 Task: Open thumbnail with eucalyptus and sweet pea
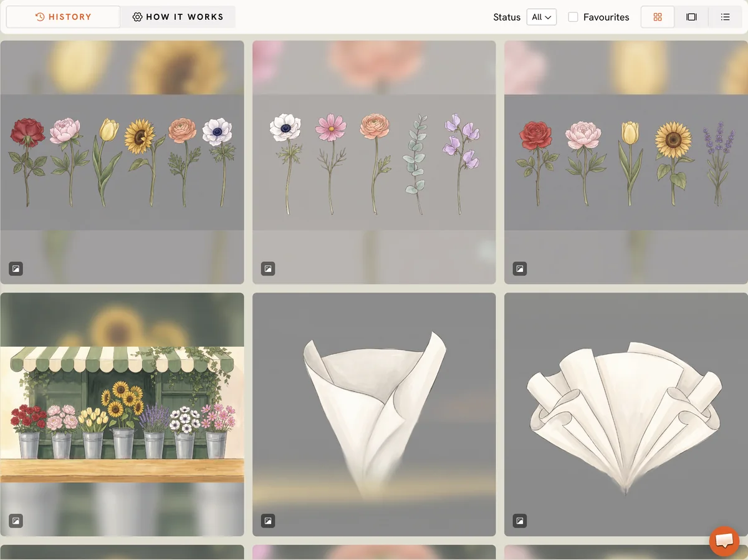[x=374, y=162]
